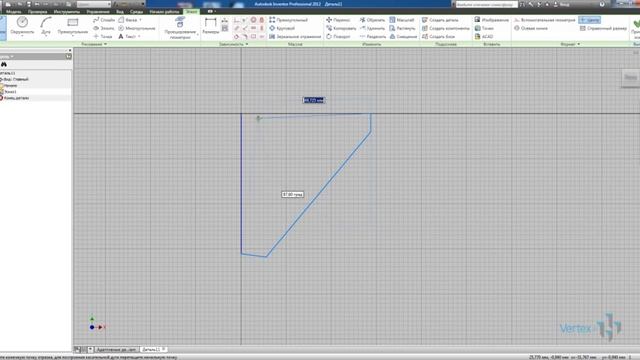This screenshot has height=360, width=640.
Task: Select the Дуга (Arc) tool
Action: click(x=46, y=25)
